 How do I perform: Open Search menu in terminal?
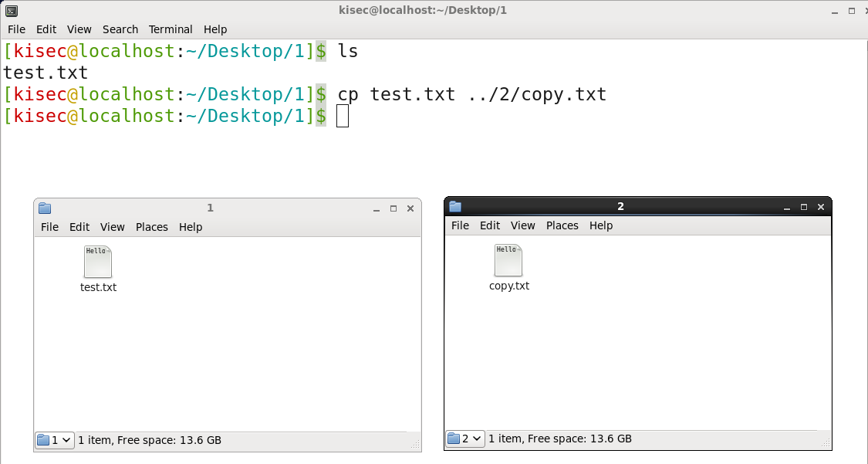(120, 29)
